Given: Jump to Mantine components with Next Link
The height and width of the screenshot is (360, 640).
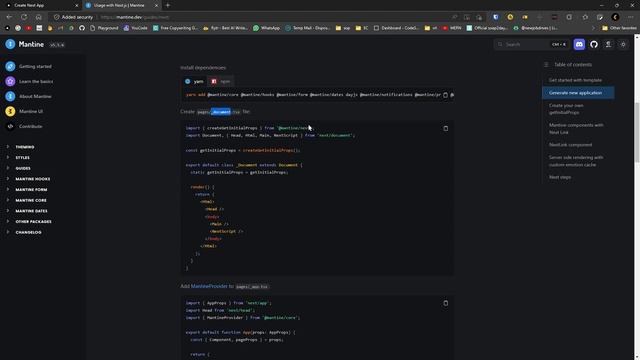Looking at the screenshot, I should click(576, 129).
